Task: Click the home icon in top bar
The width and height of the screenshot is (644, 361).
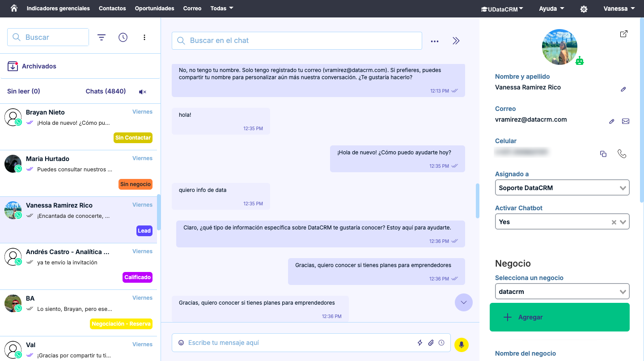Action: (14, 8)
